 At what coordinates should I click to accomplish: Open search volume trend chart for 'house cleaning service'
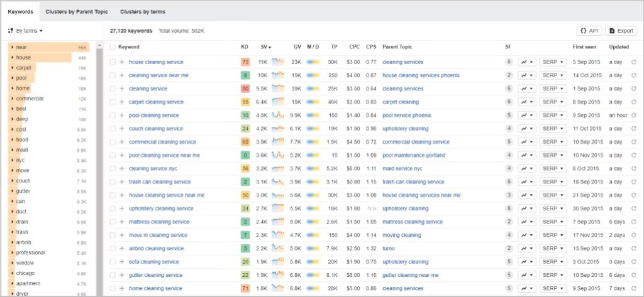[x=277, y=62]
